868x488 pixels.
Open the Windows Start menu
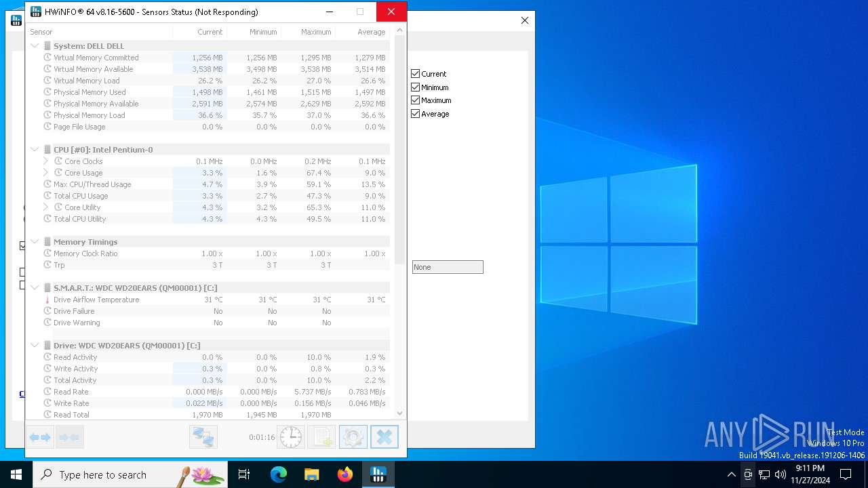[x=16, y=474]
